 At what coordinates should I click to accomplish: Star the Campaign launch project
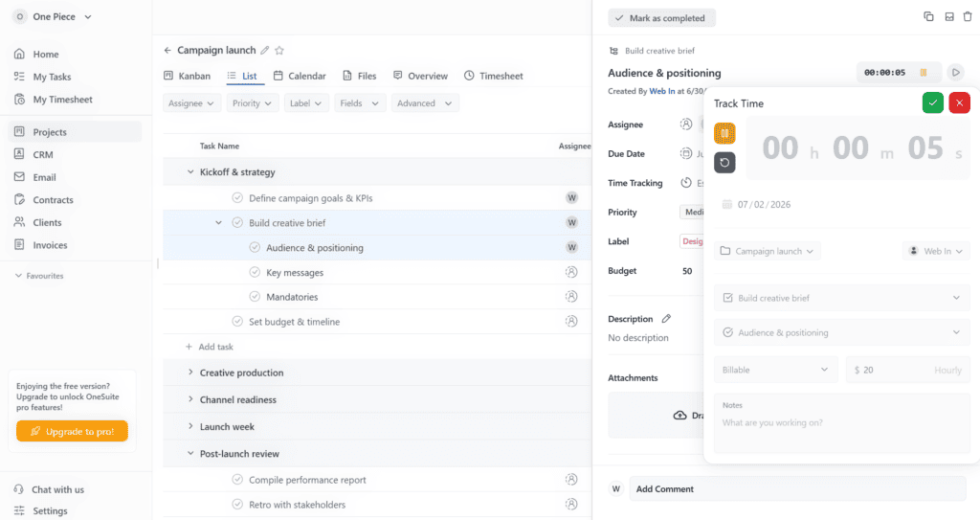(x=279, y=50)
